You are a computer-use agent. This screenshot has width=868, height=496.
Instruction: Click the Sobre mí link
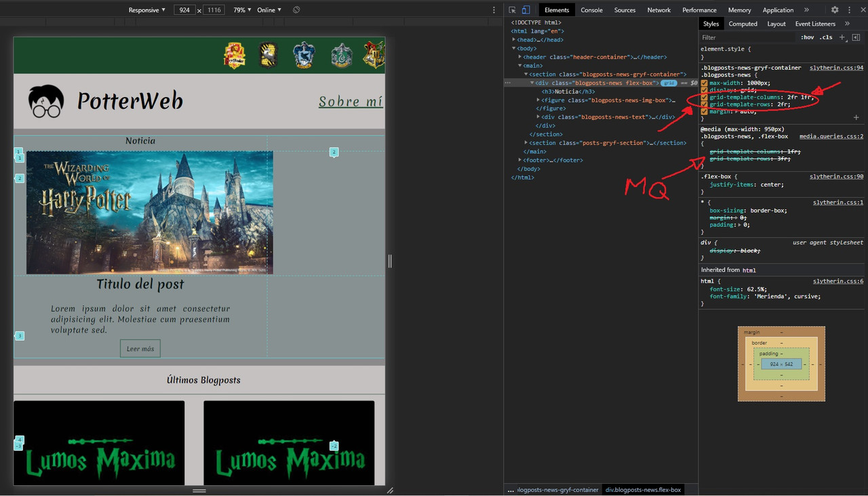pos(351,102)
